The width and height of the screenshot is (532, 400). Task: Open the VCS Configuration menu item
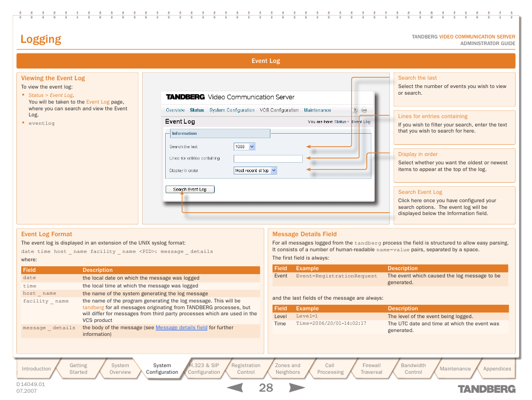click(279, 110)
